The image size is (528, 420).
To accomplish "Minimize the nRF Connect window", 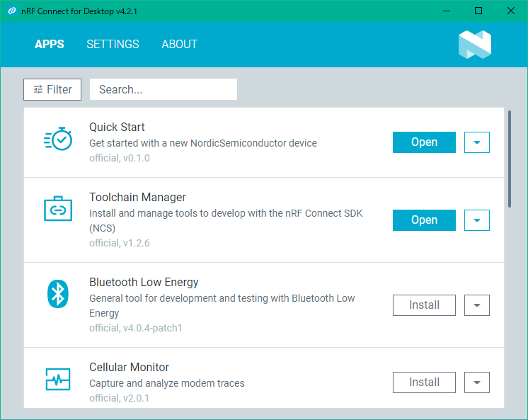I will [447, 11].
